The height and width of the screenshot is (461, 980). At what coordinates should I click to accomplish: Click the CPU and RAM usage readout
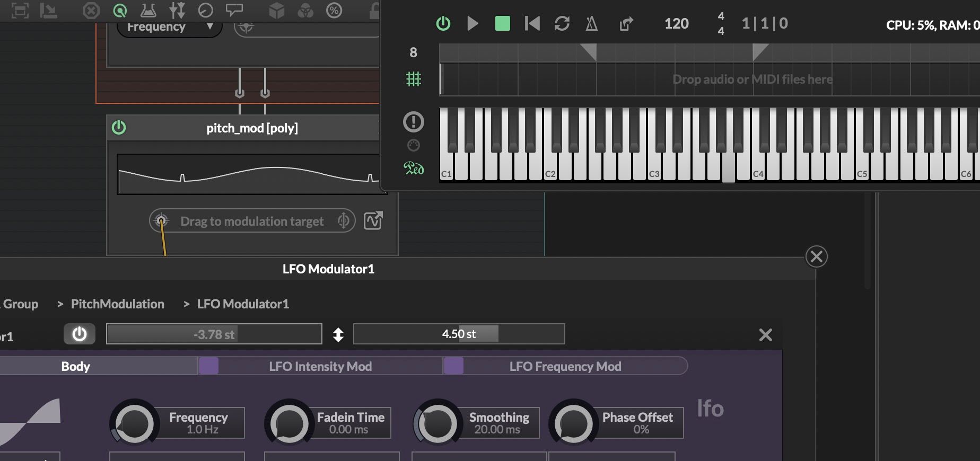(932, 25)
